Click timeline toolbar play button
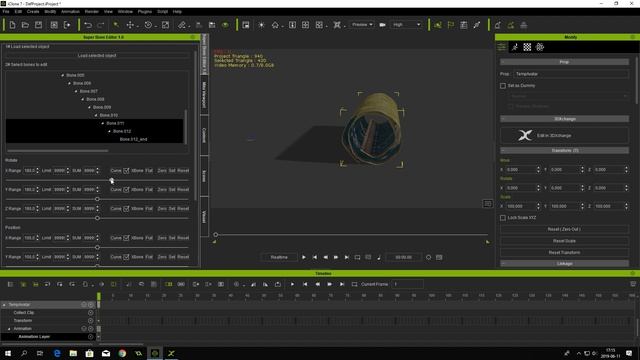Screen dimensions: 640x360 292,284
